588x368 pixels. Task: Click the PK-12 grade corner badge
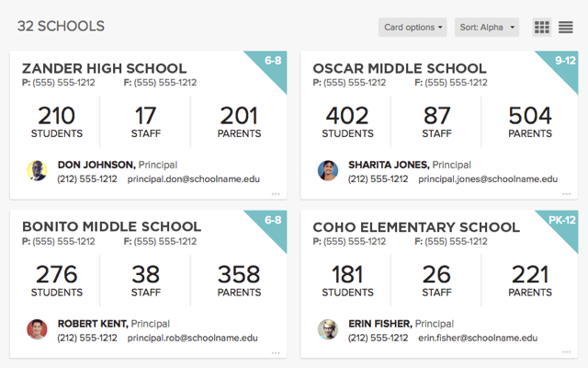560,221
